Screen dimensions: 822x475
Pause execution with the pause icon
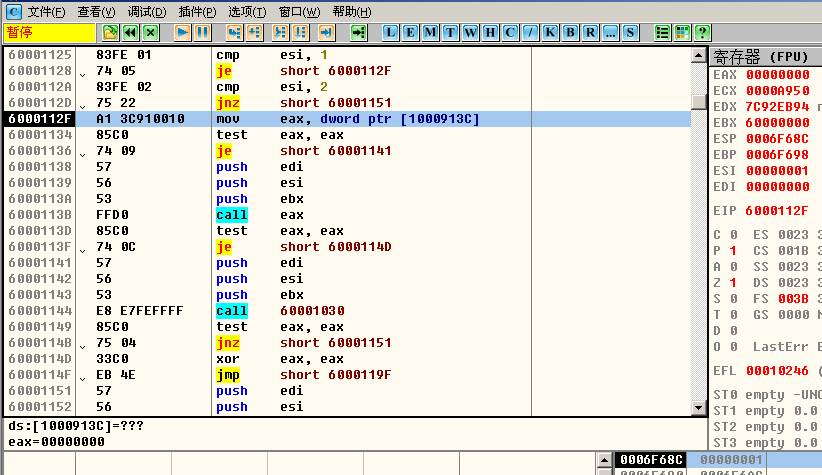[x=202, y=33]
